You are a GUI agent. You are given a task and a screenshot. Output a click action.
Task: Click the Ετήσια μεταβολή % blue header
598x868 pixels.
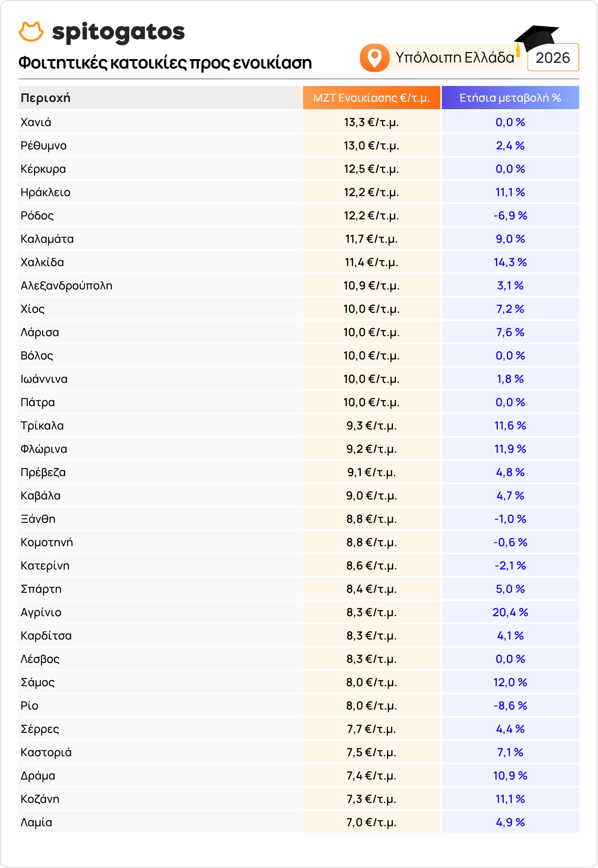point(510,98)
